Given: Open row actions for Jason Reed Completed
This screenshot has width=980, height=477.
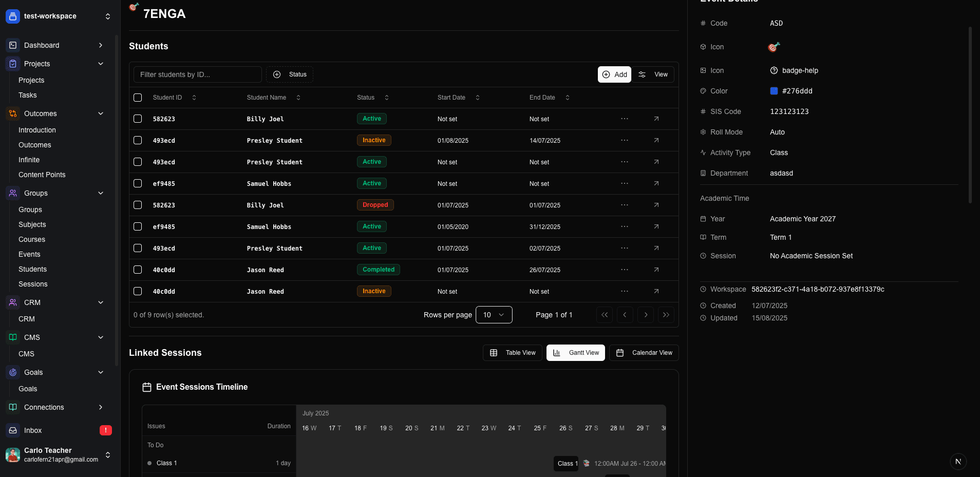Looking at the screenshot, I should click(x=624, y=270).
